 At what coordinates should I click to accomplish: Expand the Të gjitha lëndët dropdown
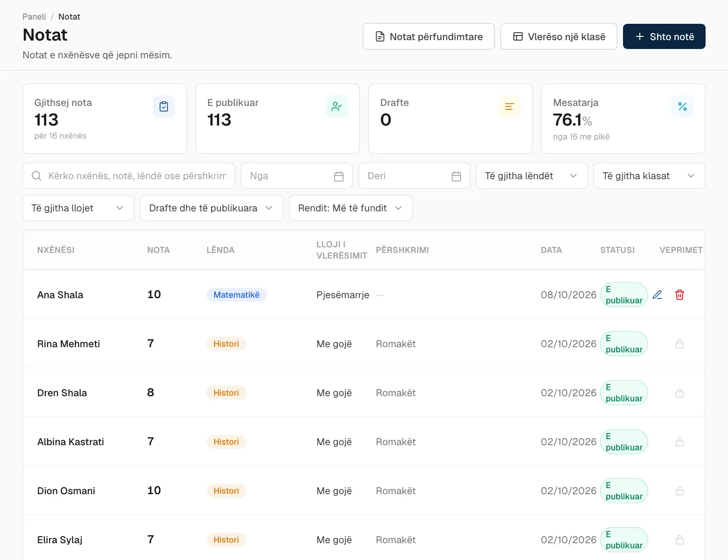coord(532,176)
